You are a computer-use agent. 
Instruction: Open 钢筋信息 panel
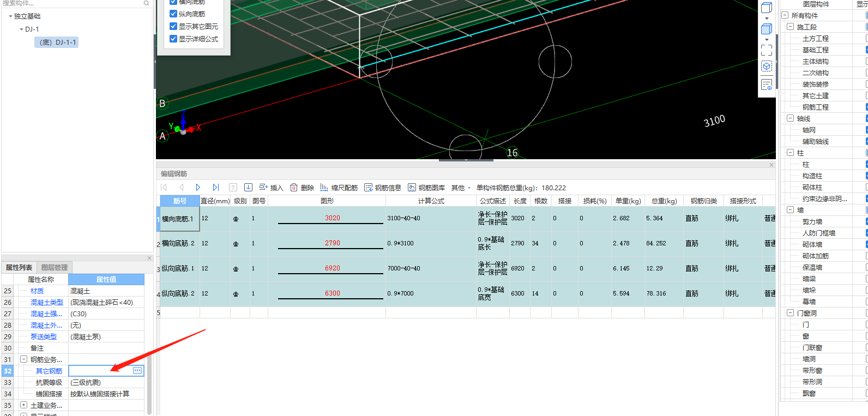(383, 188)
